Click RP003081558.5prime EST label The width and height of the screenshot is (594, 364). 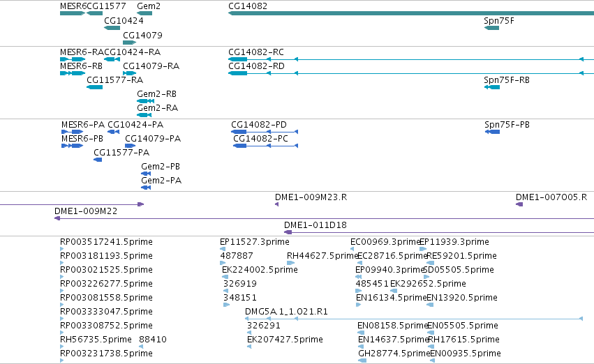(107, 298)
